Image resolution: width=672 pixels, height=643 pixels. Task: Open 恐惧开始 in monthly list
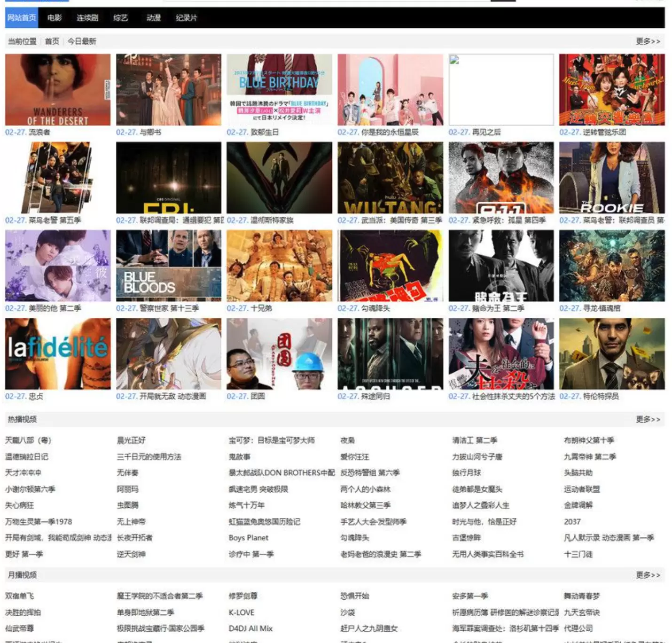tap(355, 596)
